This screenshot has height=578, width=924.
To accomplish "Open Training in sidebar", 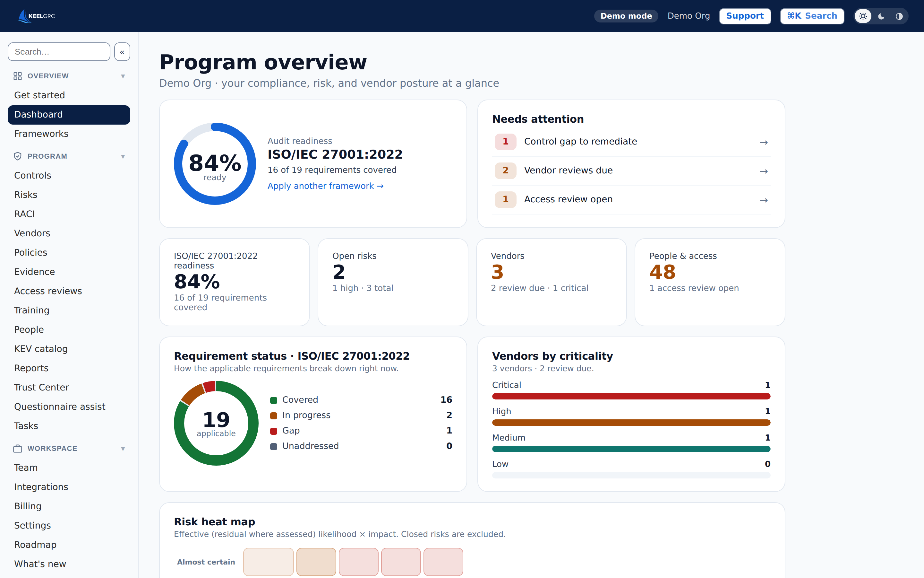I will (69, 311).
